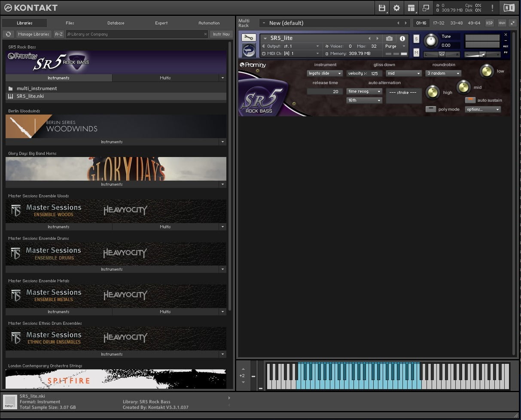Toggle auto sustain switch
The height and width of the screenshot is (420, 521).
tap(470, 100)
